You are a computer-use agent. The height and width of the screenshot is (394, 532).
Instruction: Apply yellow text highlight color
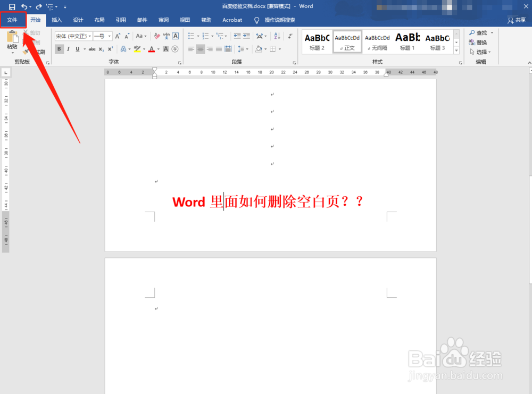tap(137, 49)
